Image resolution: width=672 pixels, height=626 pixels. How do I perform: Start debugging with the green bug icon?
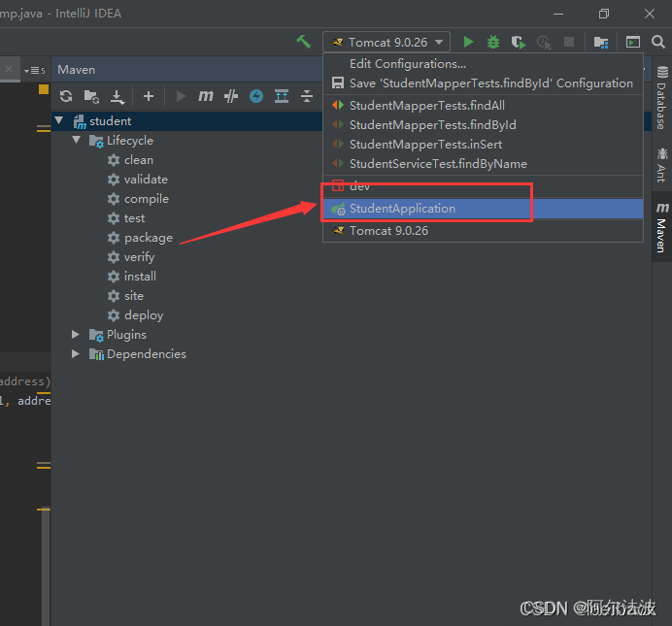[493, 42]
